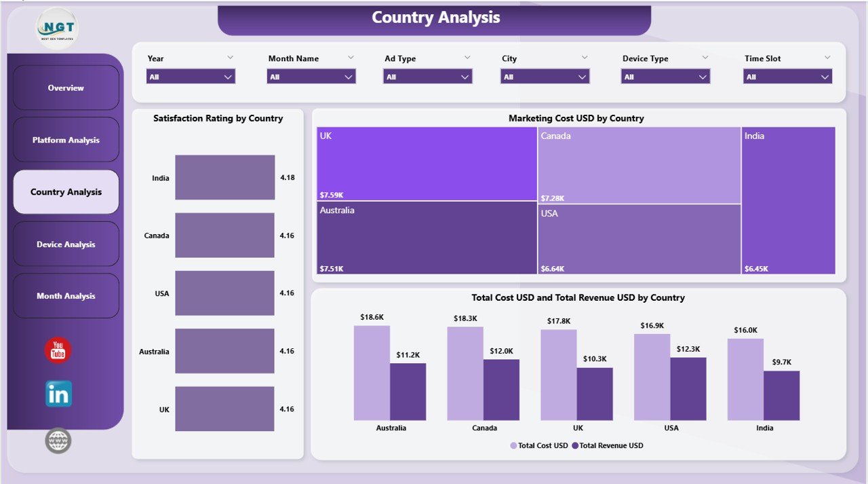Viewport: 868px width, 484px height.
Task: Click the chevron on the Time Slot header
Action: (x=827, y=57)
